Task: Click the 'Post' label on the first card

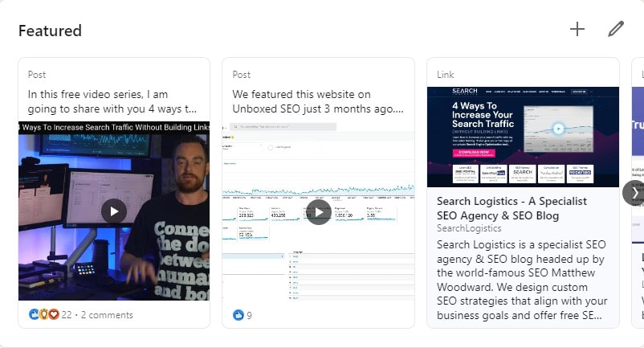Action: coord(37,74)
